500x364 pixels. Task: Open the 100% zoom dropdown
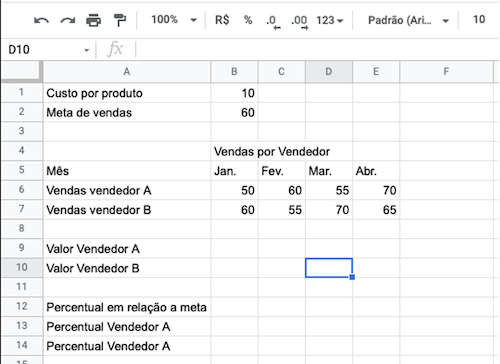[x=174, y=20]
